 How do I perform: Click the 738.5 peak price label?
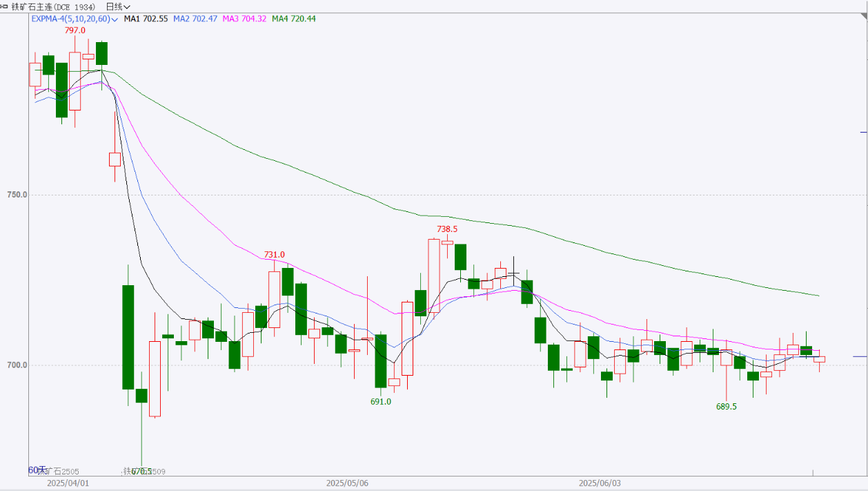447,229
